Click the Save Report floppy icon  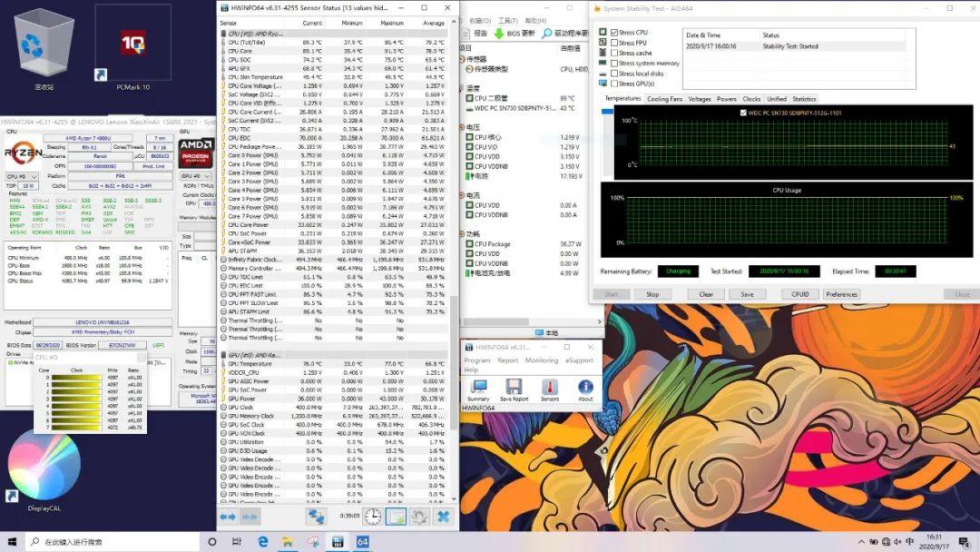click(514, 389)
